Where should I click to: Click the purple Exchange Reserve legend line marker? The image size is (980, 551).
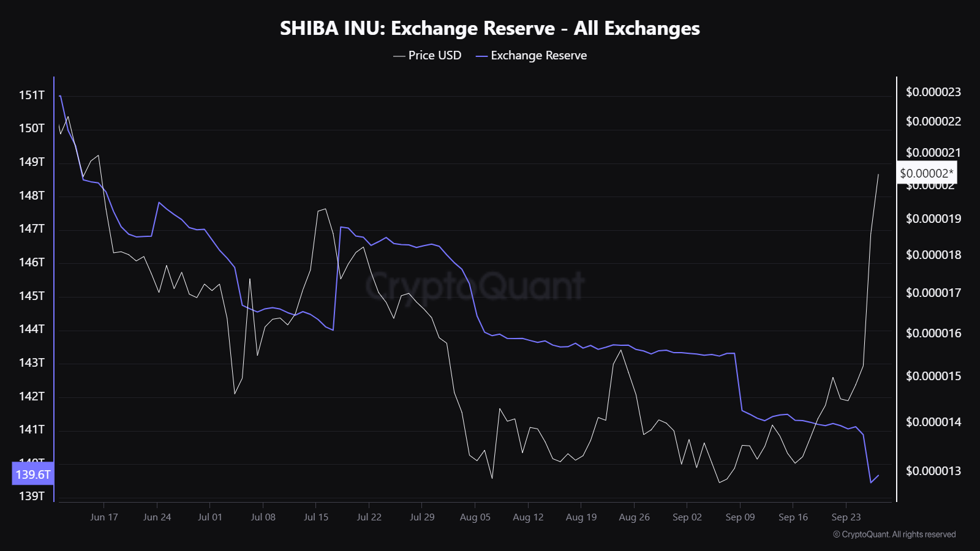click(481, 56)
